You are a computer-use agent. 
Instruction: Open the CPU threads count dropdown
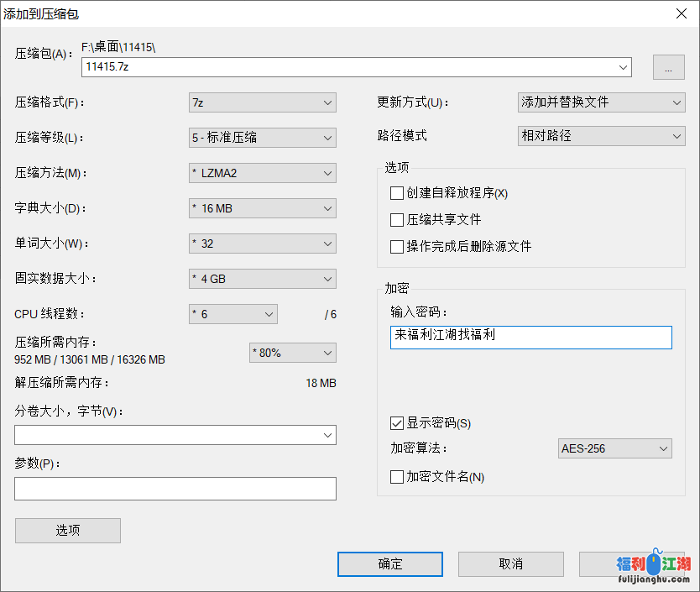pos(233,314)
